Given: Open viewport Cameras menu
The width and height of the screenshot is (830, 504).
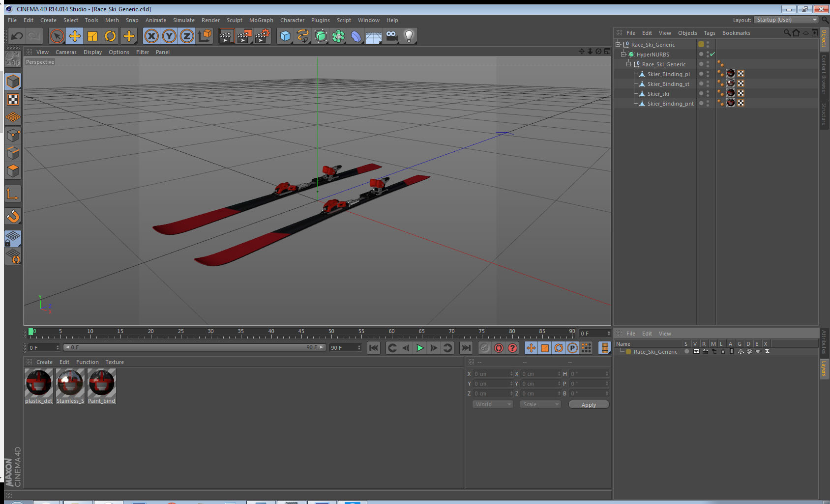Looking at the screenshot, I should pyautogui.click(x=66, y=52).
